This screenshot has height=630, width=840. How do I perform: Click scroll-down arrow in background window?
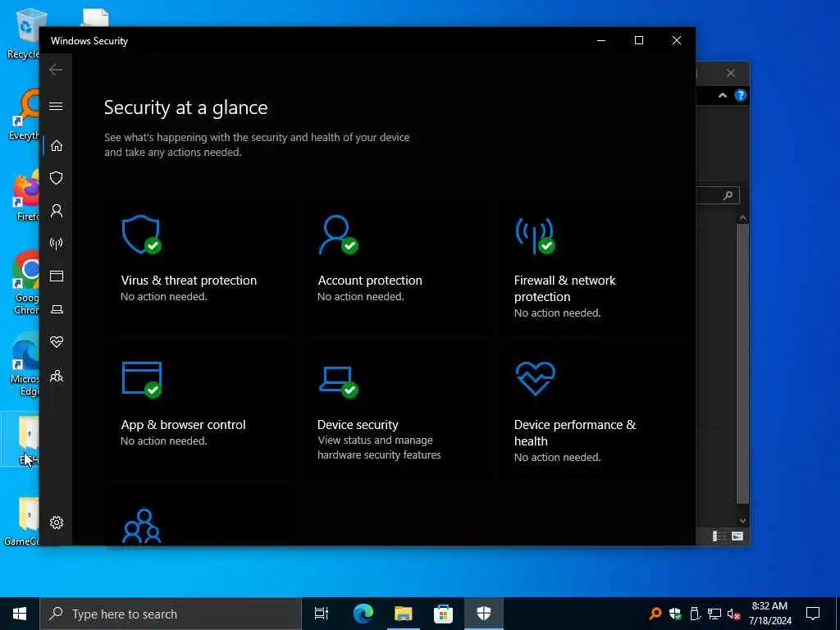pos(742,521)
